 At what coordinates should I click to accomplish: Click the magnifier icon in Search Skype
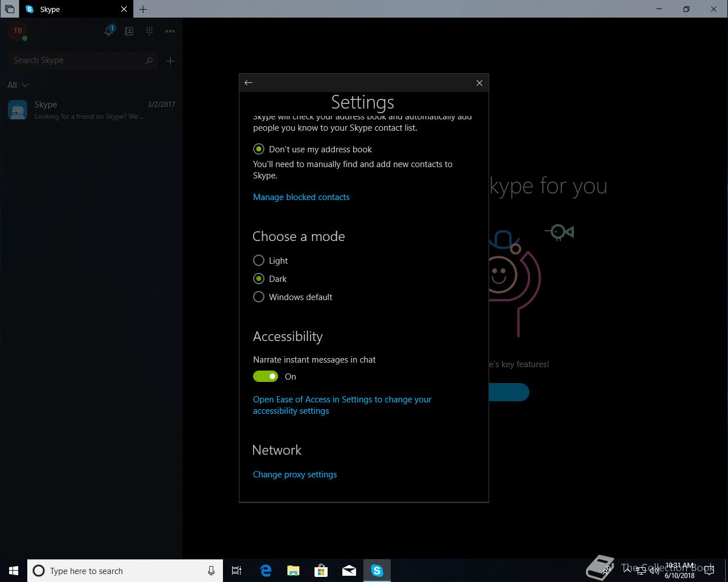coord(149,60)
